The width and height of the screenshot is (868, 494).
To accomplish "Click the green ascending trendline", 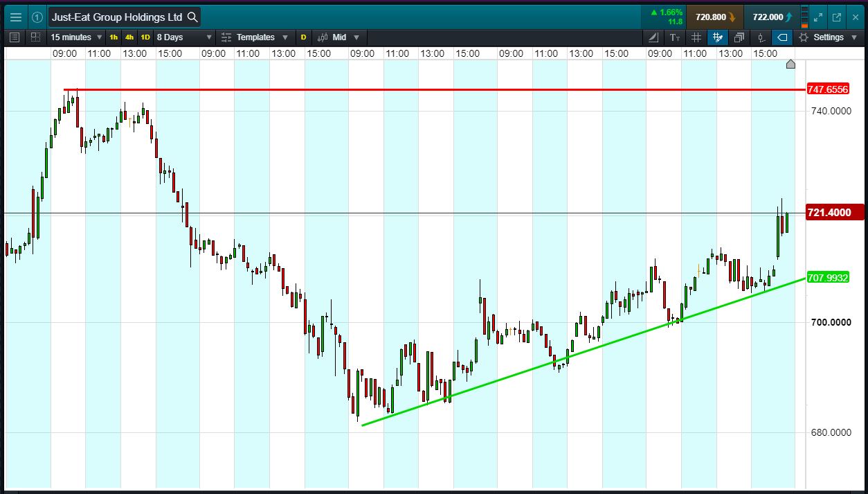I will 584,351.
